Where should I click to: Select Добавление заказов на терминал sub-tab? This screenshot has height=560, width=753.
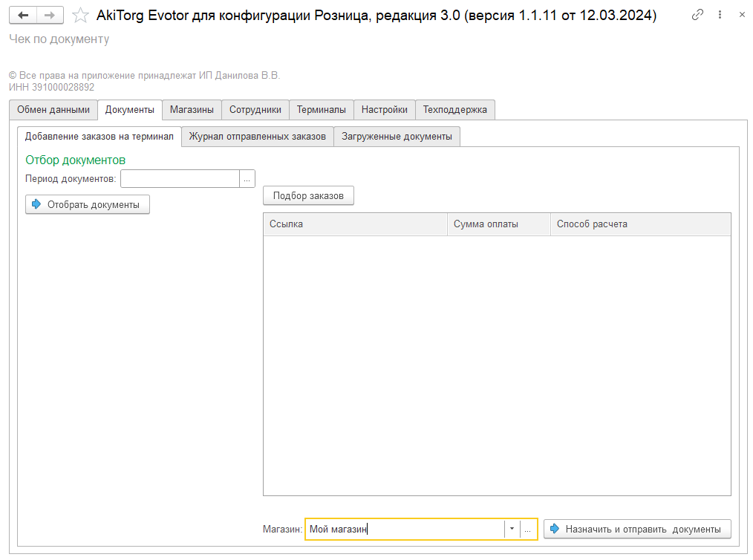(99, 137)
